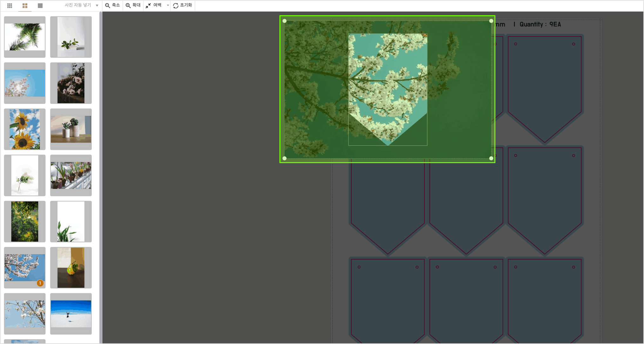
Task: Choose the sunflowers photo thumbnail
Action: point(25,129)
